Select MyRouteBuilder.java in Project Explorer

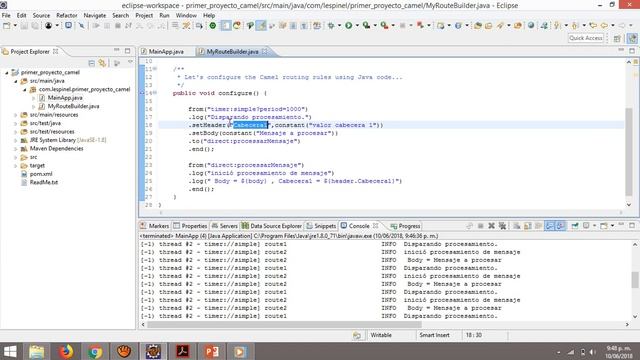[x=73, y=106]
